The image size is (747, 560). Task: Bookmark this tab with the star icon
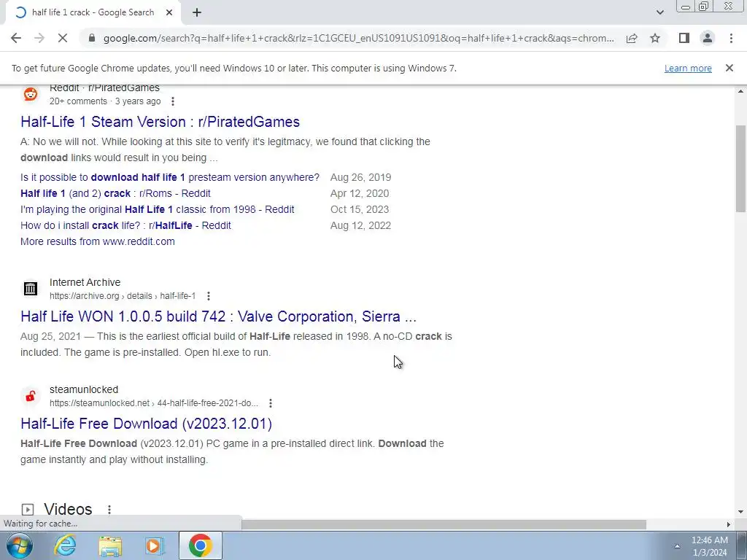tap(655, 38)
